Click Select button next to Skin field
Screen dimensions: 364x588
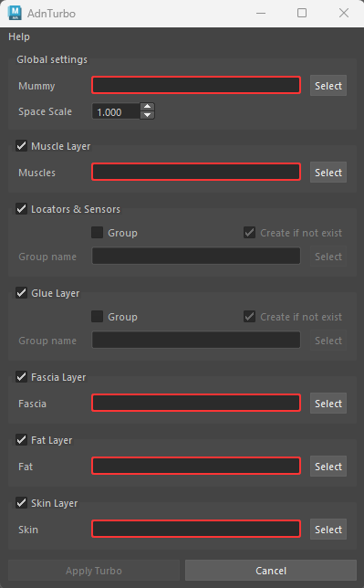[328, 530]
